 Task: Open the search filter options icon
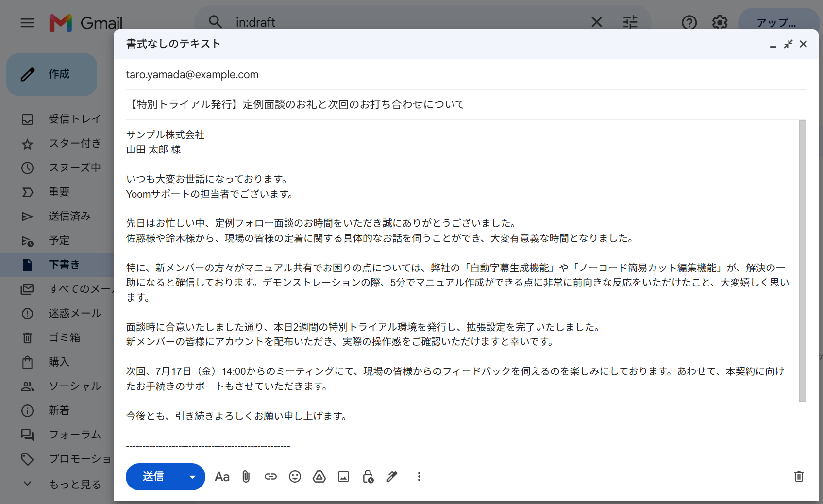pyautogui.click(x=630, y=22)
